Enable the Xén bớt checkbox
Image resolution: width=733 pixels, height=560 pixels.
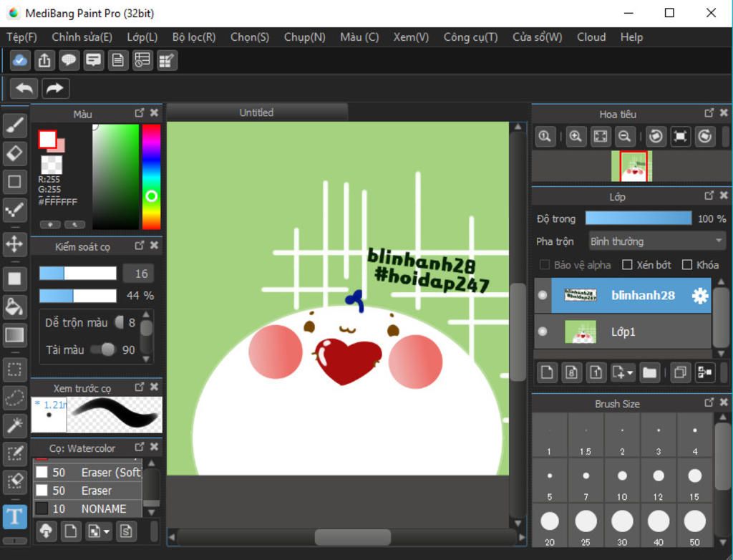(627, 265)
